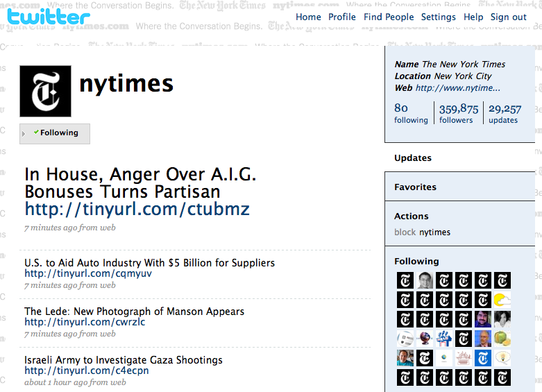The width and height of the screenshot is (542, 392).
Task: Open the tinyurl.com/c4ecpn link
Action: tap(87, 370)
